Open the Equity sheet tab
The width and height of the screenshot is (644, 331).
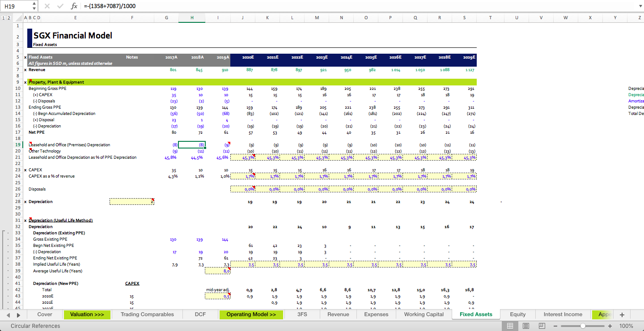pos(518,314)
